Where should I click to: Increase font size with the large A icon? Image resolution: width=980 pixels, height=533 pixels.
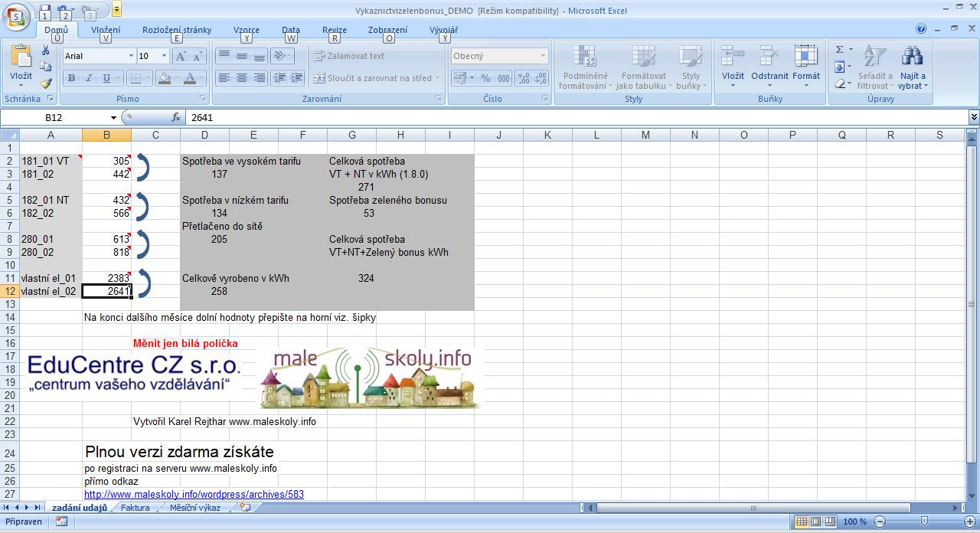(181, 56)
